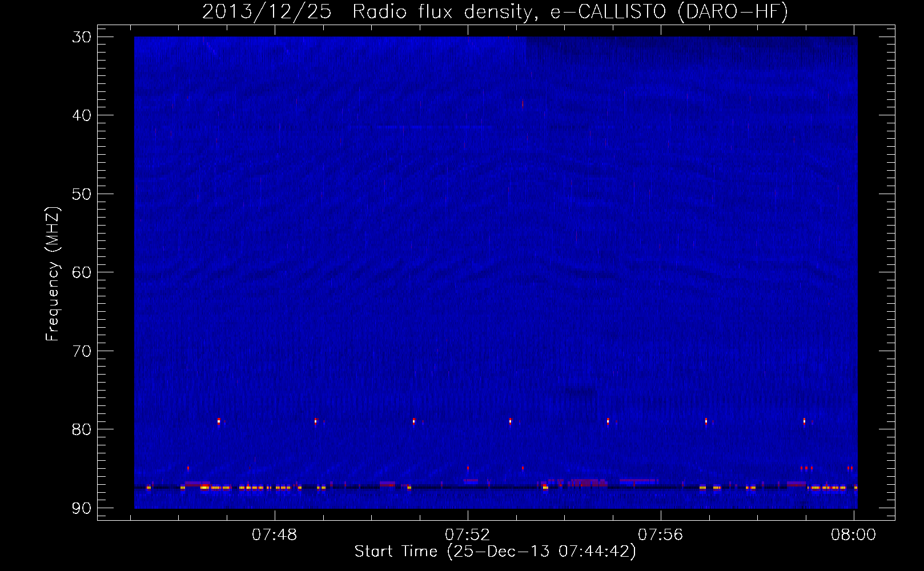Click the 60 MHz frequency tick label
The width and height of the screenshot is (924, 571).
pyautogui.click(x=82, y=272)
